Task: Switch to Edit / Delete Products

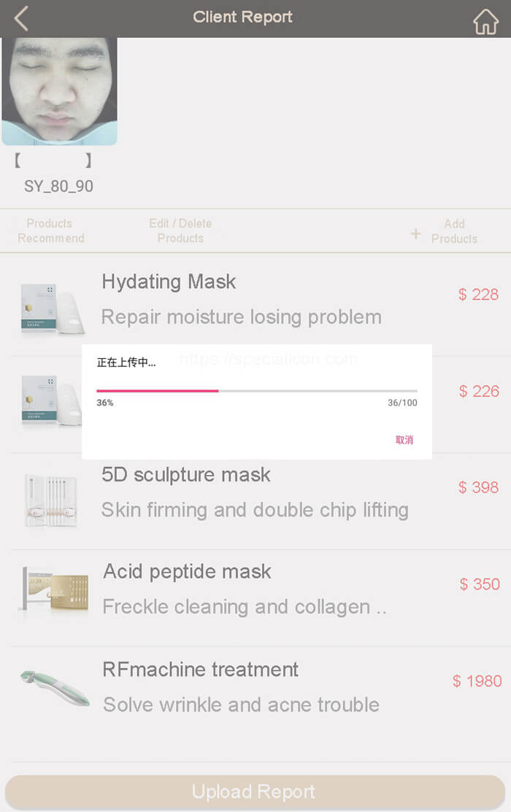Action: coord(180,231)
